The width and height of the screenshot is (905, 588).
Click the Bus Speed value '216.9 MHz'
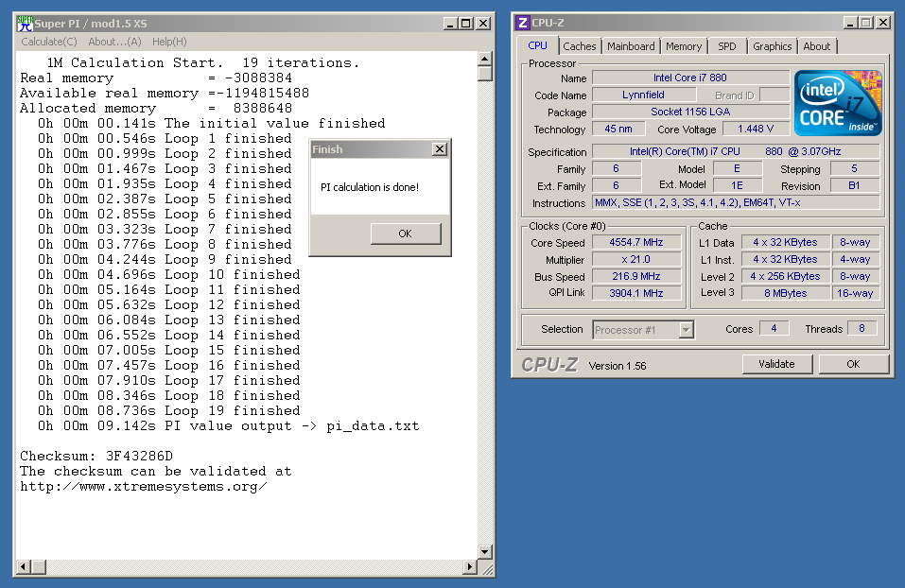(636, 276)
